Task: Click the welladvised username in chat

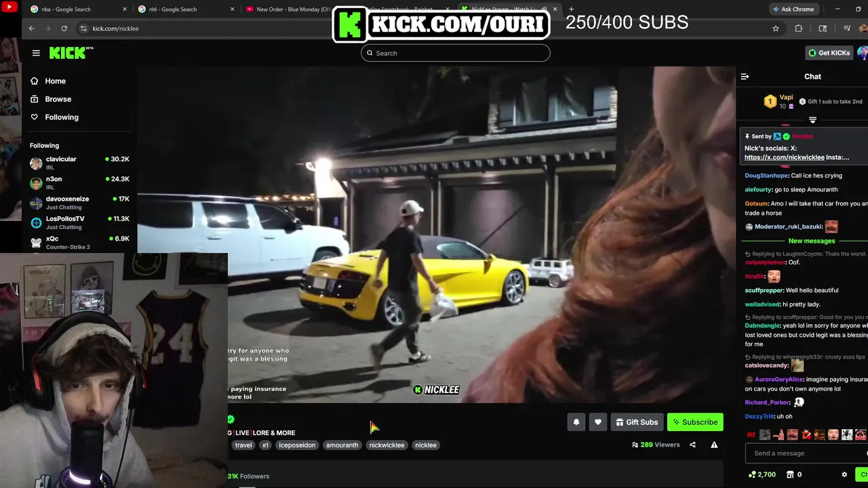Action: [762, 304]
